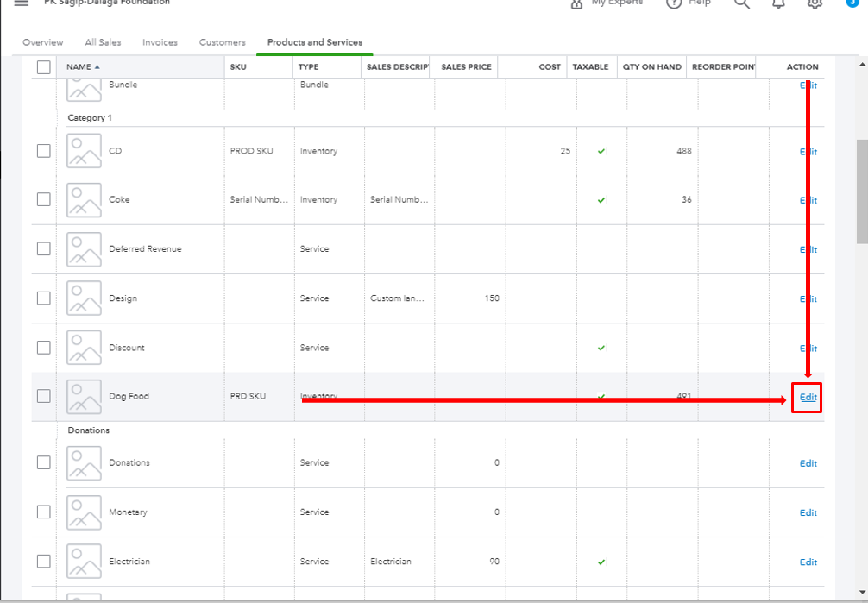The width and height of the screenshot is (868, 603).
Task: Click the PROD SKU cell for CD
Action: pyautogui.click(x=251, y=151)
